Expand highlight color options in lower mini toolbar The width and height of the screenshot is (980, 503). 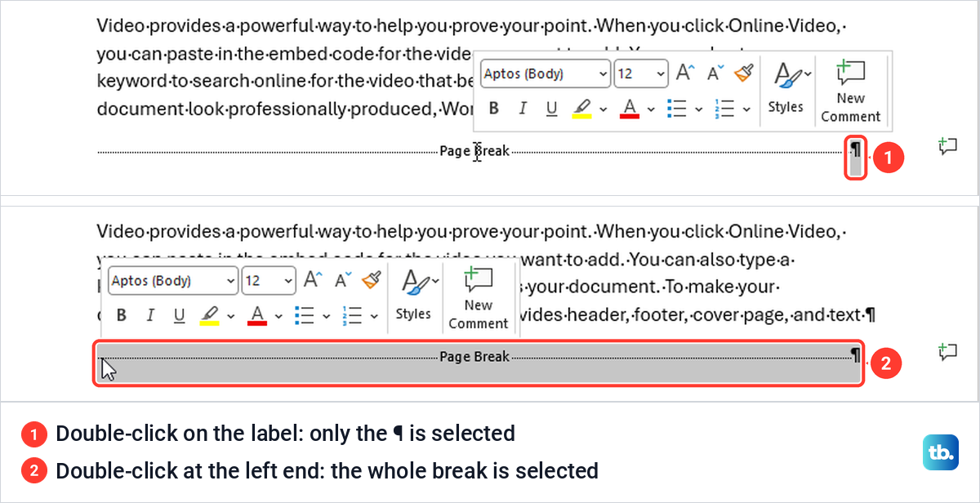pyautogui.click(x=231, y=316)
